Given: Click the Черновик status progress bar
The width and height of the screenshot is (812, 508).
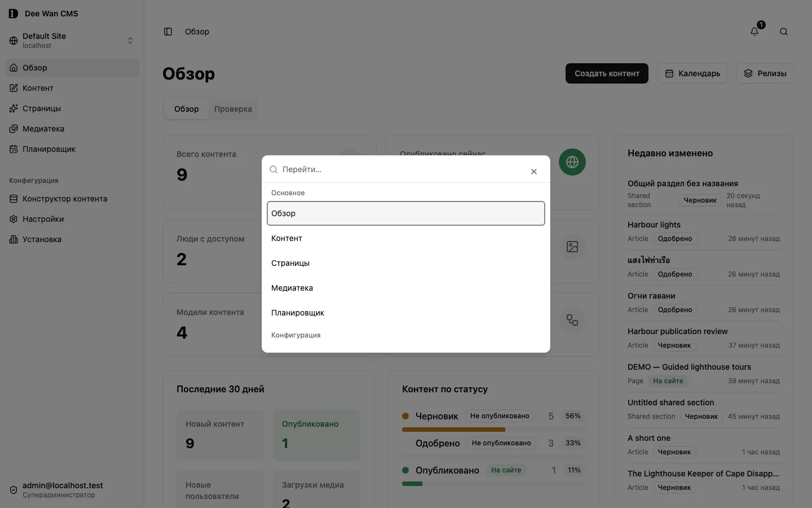Looking at the screenshot, I should (x=494, y=430).
